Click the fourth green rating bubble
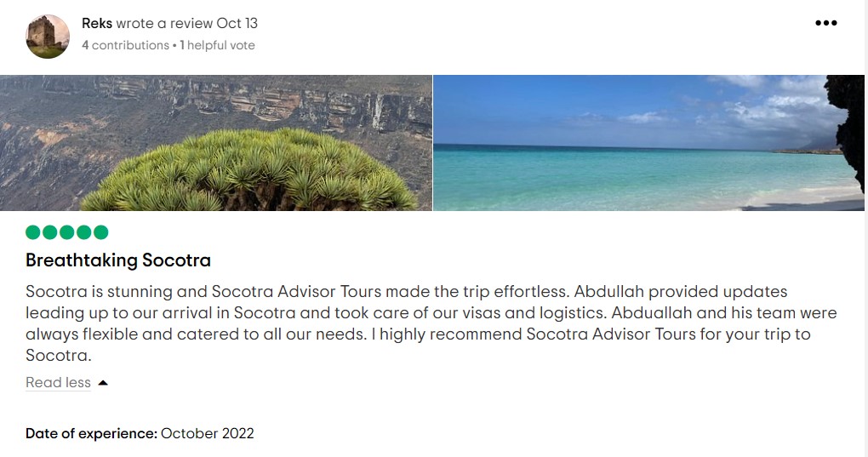The image size is (868, 457). coord(84,232)
